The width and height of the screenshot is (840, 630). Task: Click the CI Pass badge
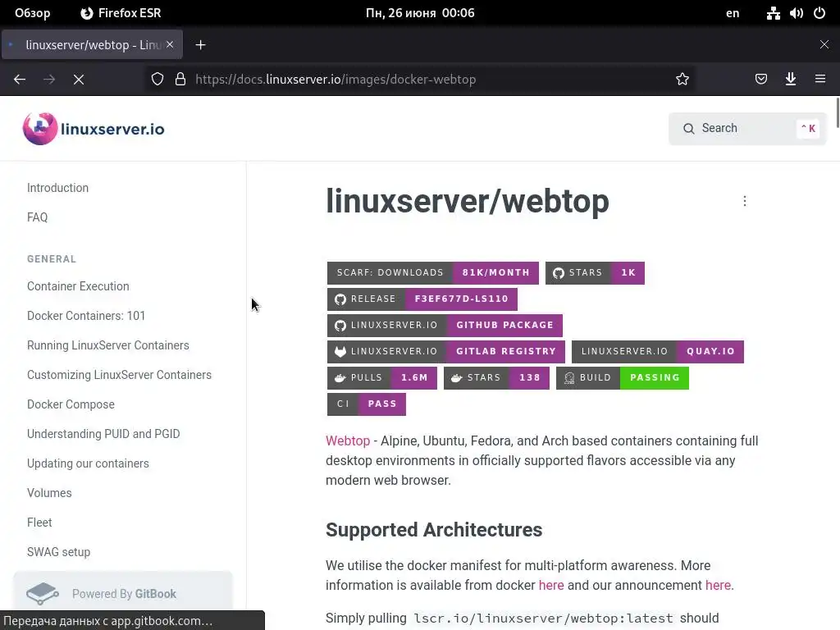[367, 404]
